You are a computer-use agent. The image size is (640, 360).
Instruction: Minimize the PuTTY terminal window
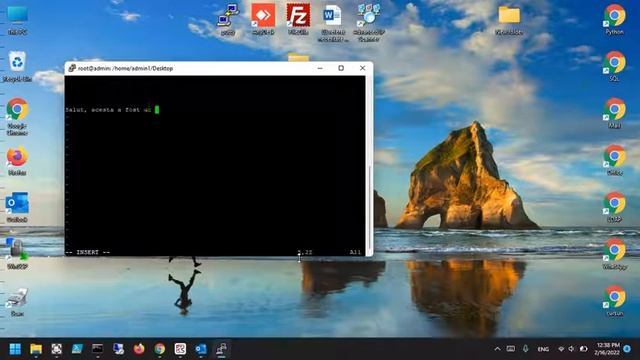coord(320,68)
